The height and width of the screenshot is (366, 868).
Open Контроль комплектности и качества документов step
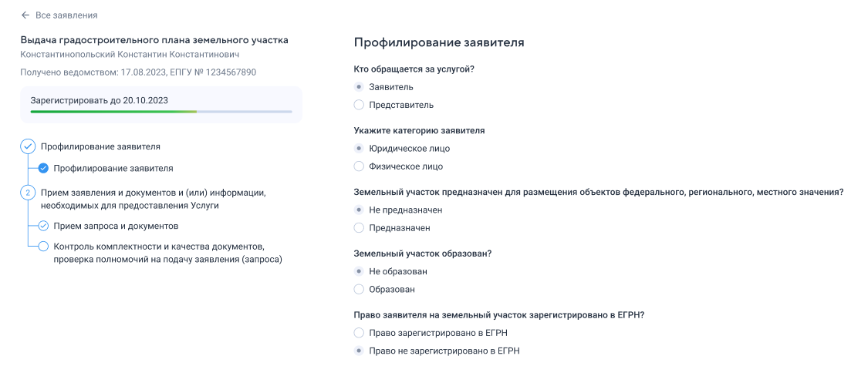click(167, 253)
